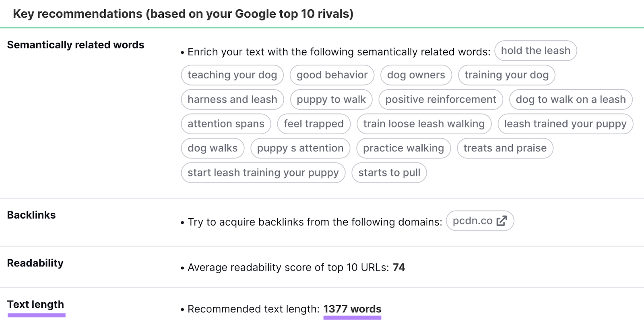Choose the 'practice walking' tag
This screenshot has width=644, height=328.
[x=403, y=148]
